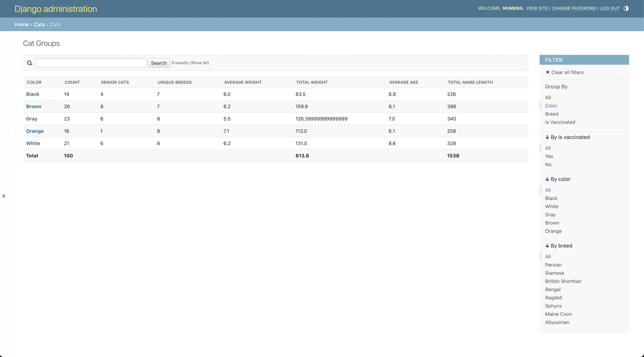Viewport: 644px width, 357px height.
Task: Collapse the By is vaccinated filter
Action: [567, 137]
